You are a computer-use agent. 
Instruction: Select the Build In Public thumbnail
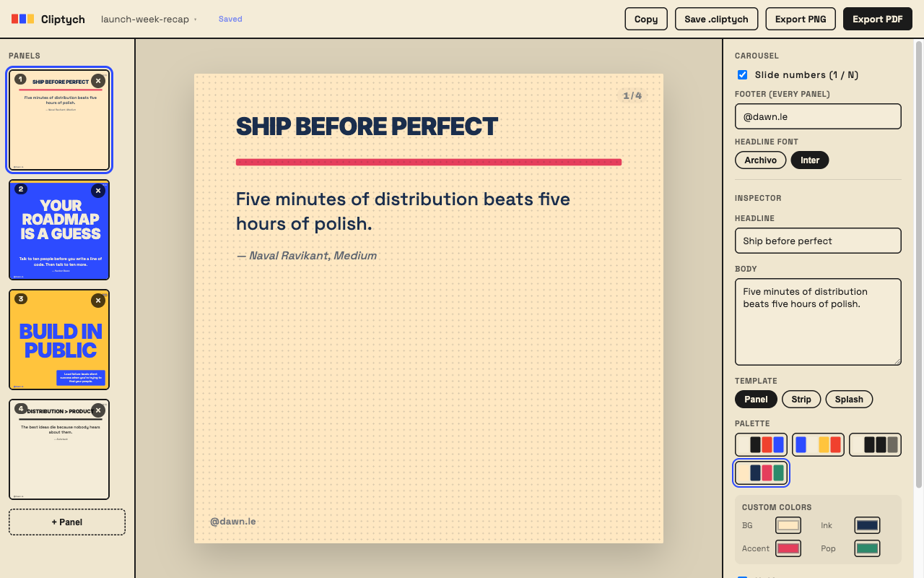[x=59, y=340]
